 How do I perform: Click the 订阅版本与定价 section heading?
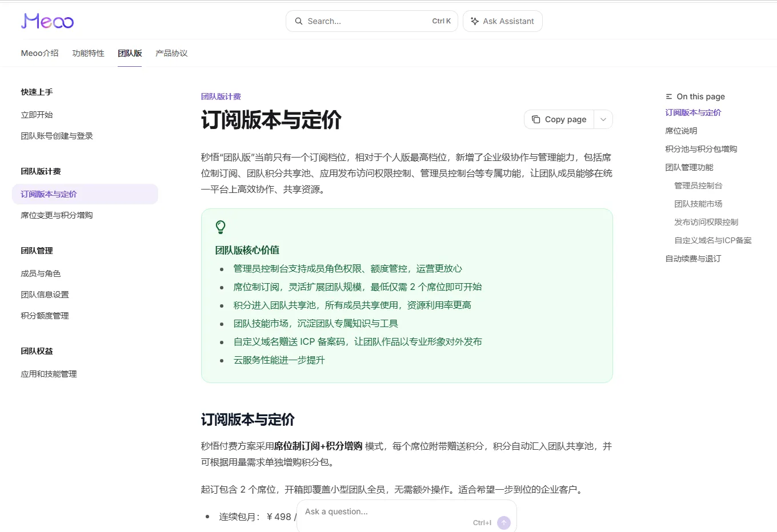(248, 420)
